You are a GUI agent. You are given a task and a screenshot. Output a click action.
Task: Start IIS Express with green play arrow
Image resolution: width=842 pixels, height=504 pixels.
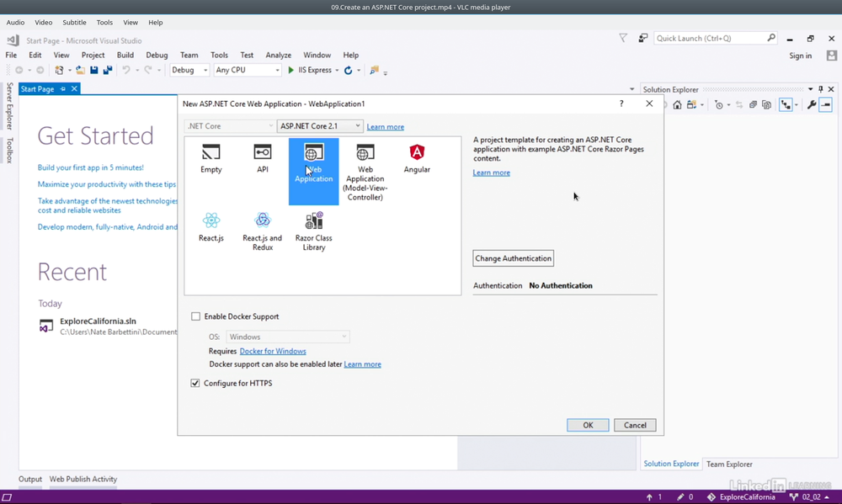[x=290, y=71]
